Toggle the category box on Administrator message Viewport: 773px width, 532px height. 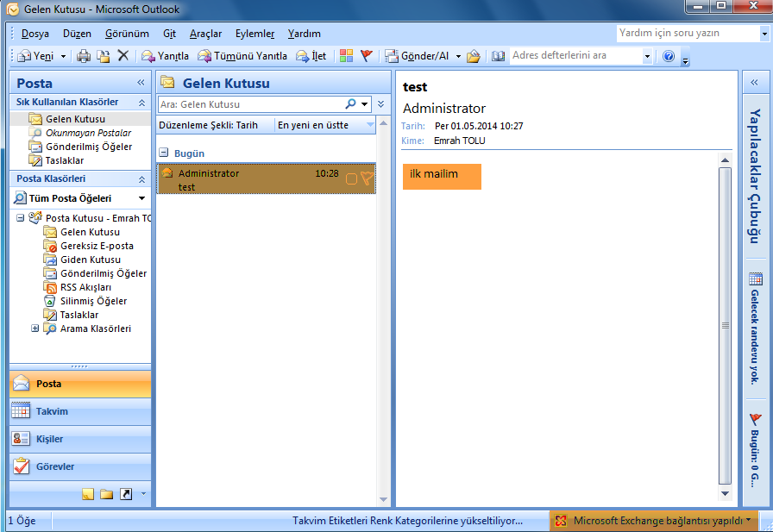click(x=351, y=178)
